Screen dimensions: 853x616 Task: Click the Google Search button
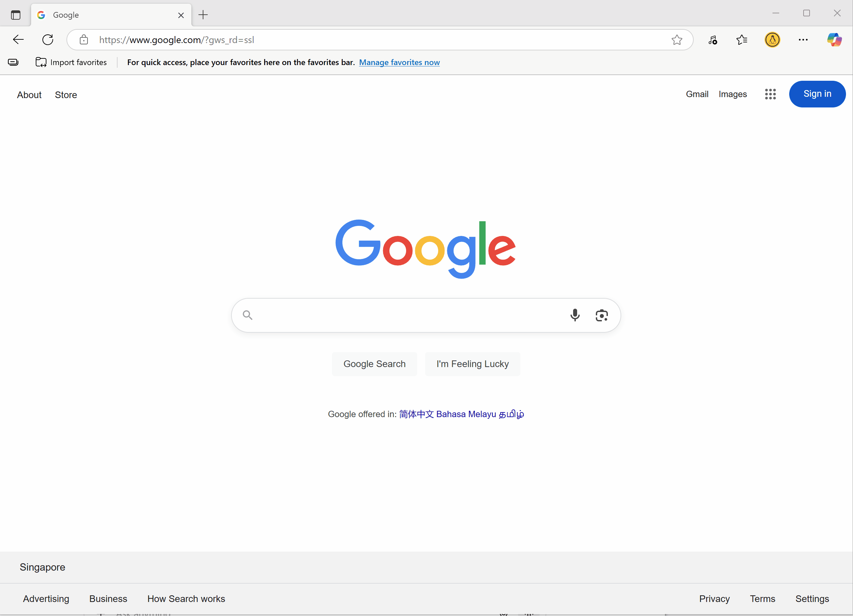coord(374,364)
